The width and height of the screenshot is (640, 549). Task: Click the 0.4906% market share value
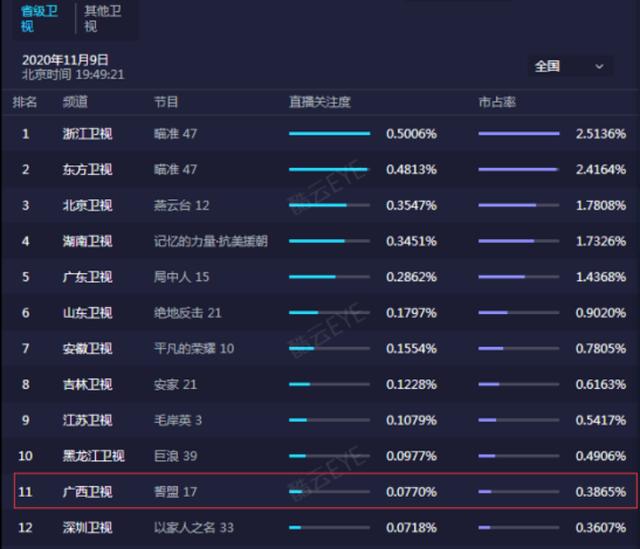click(601, 456)
